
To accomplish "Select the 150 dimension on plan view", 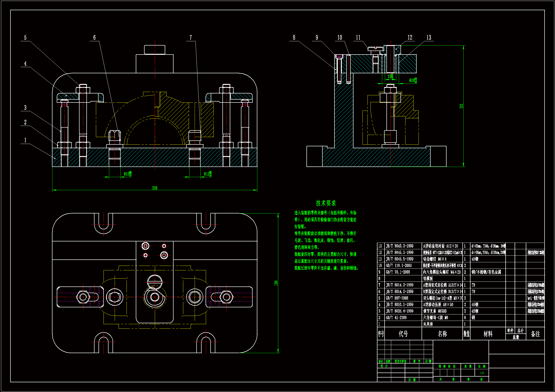I will [276, 283].
